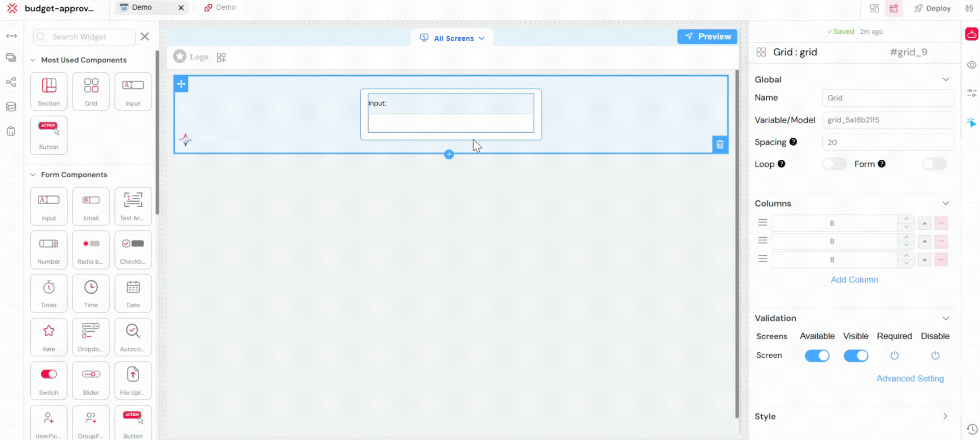Viewport: 980px width, 440px height.
Task: Click the plus icon below the grid
Action: pyautogui.click(x=449, y=155)
